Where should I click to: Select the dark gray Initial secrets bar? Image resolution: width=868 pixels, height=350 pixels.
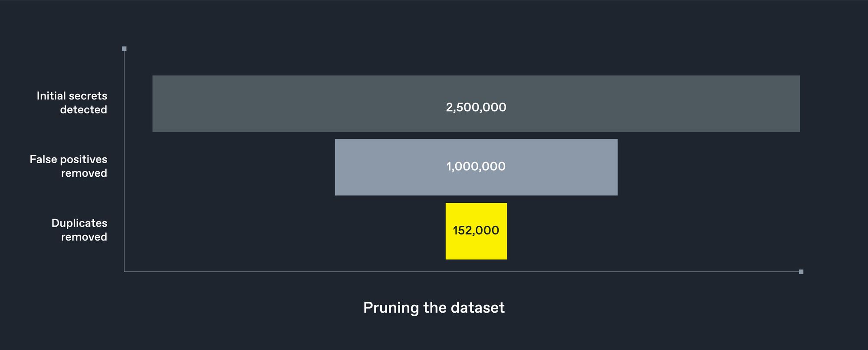click(x=304, y=104)
